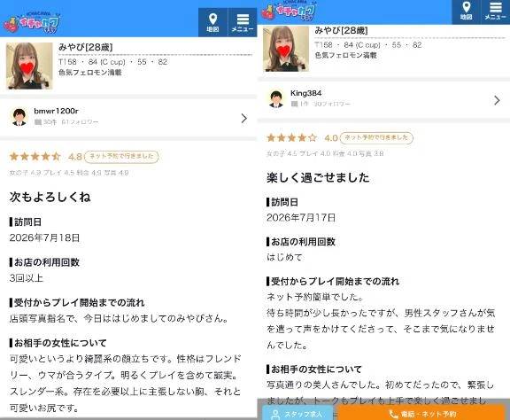
Task: Expand bmwr1200r profile with chevron arrow
Action: (x=244, y=118)
